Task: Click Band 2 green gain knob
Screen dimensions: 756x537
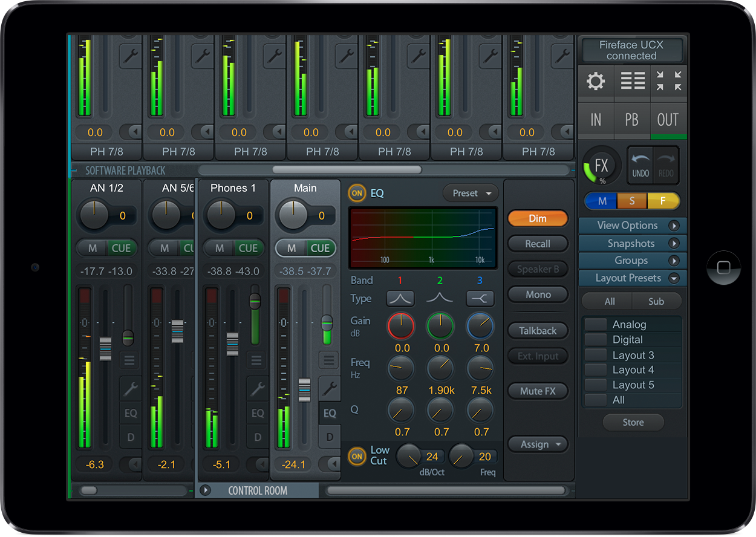Action: pos(440,327)
